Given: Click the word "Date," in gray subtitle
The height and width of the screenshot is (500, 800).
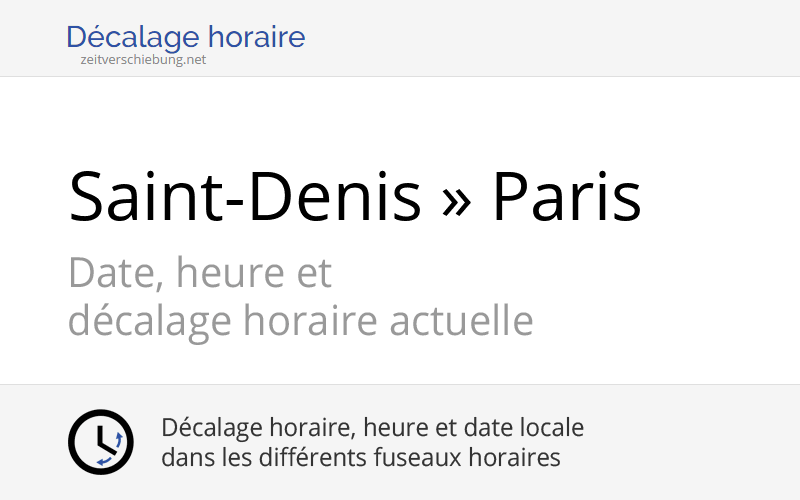Looking at the screenshot, I should [110, 273].
